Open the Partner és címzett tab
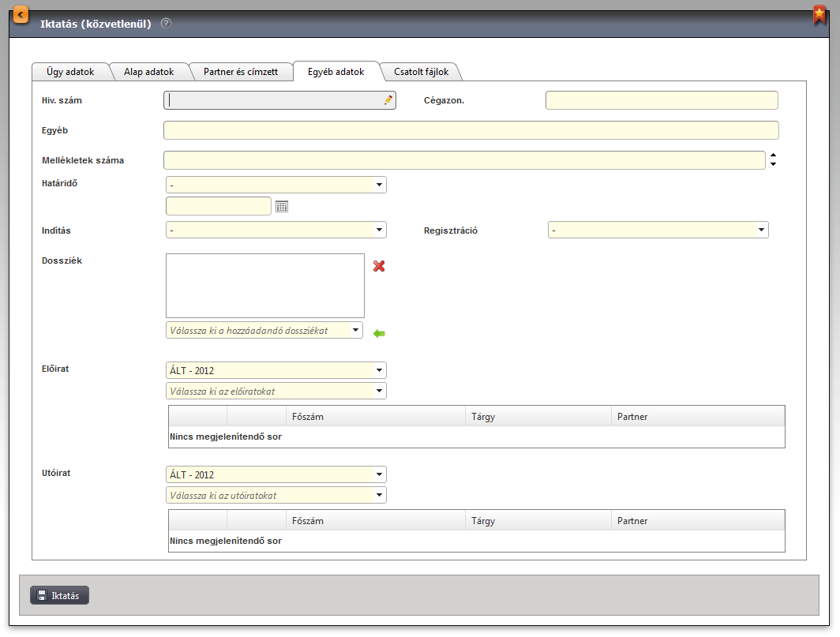This screenshot has width=840, height=637. point(241,72)
